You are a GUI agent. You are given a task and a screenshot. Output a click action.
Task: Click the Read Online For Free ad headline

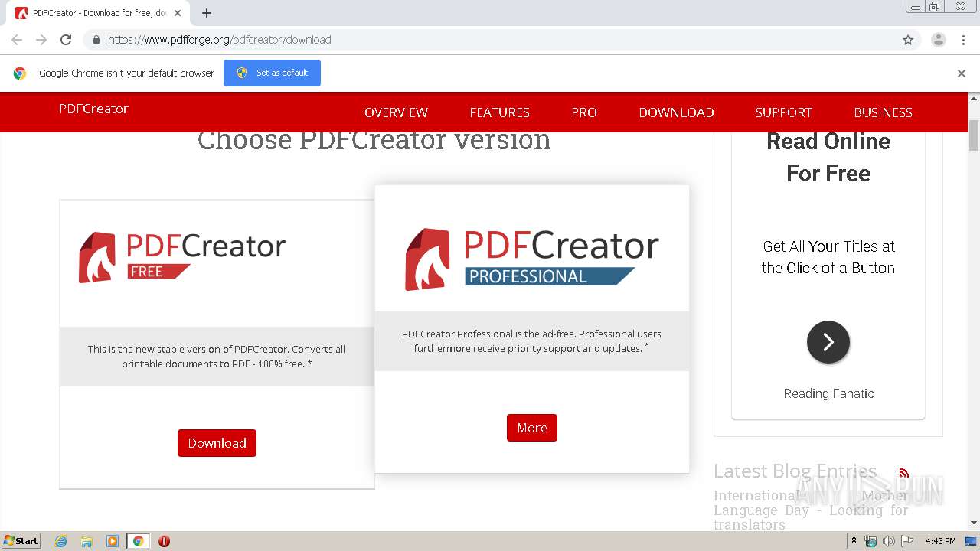coord(828,157)
